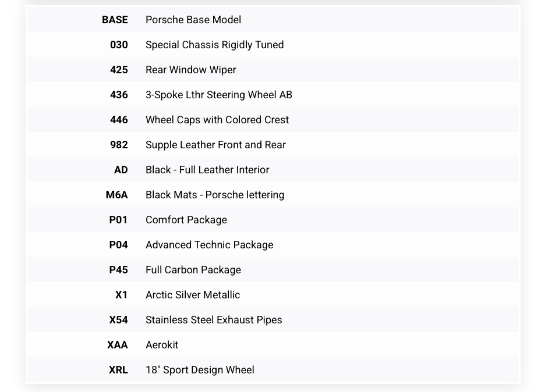This screenshot has width=534, height=392.
Task: Click Arctic Silver Metallic color entry
Action: pos(192,295)
